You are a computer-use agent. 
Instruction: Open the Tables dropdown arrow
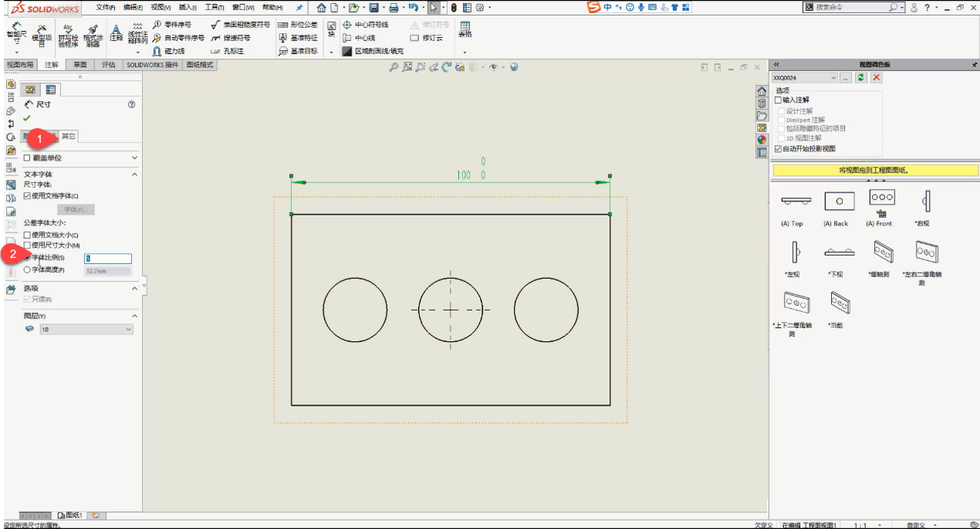coord(465,52)
